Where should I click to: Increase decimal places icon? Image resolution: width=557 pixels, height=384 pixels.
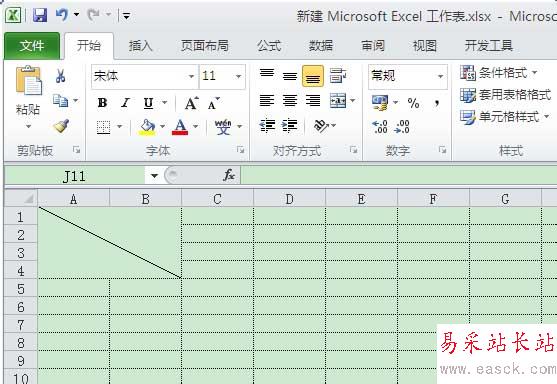tap(380, 127)
